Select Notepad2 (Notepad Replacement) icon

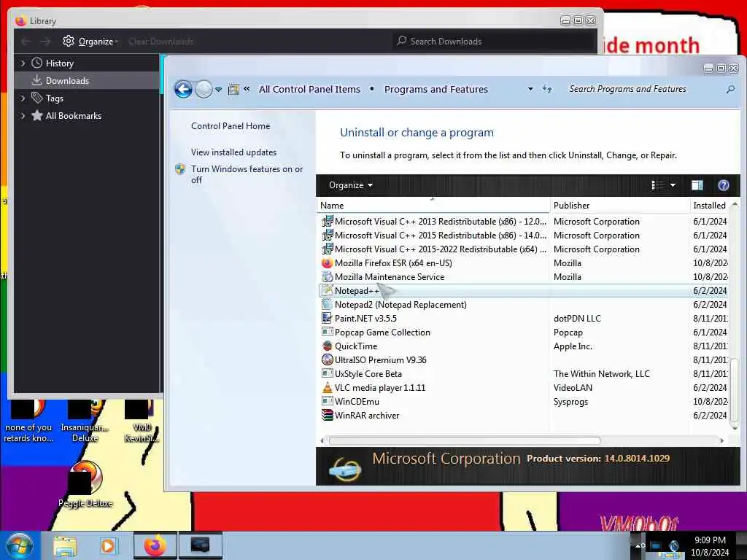tap(328, 304)
